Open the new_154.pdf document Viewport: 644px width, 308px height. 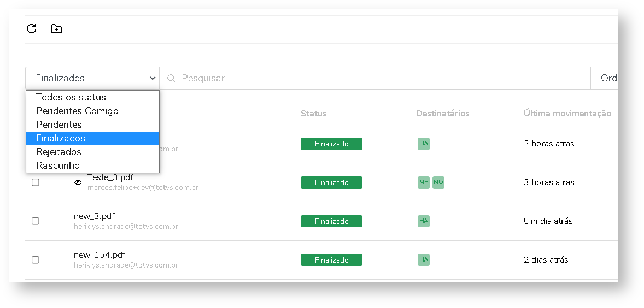[x=99, y=255]
